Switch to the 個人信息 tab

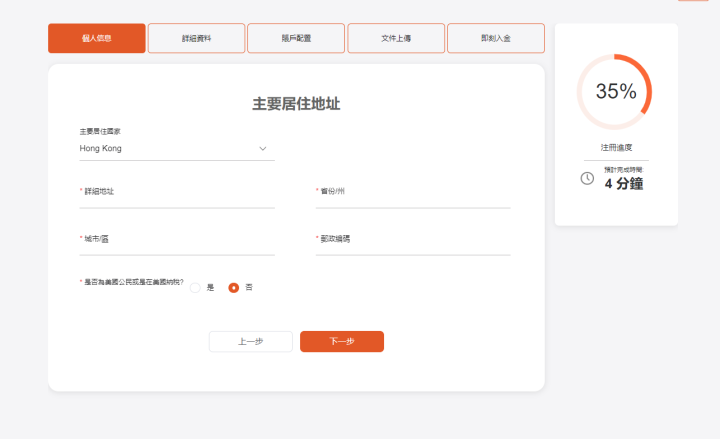(96, 38)
